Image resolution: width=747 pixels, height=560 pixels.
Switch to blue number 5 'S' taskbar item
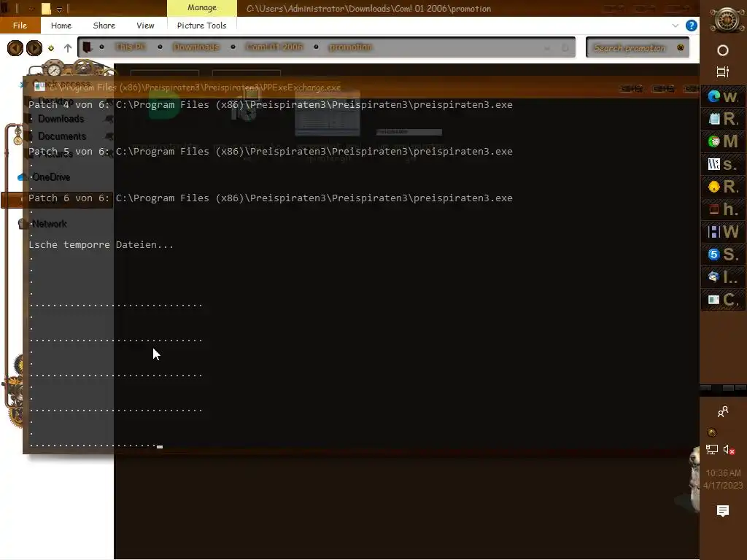(x=723, y=254)
